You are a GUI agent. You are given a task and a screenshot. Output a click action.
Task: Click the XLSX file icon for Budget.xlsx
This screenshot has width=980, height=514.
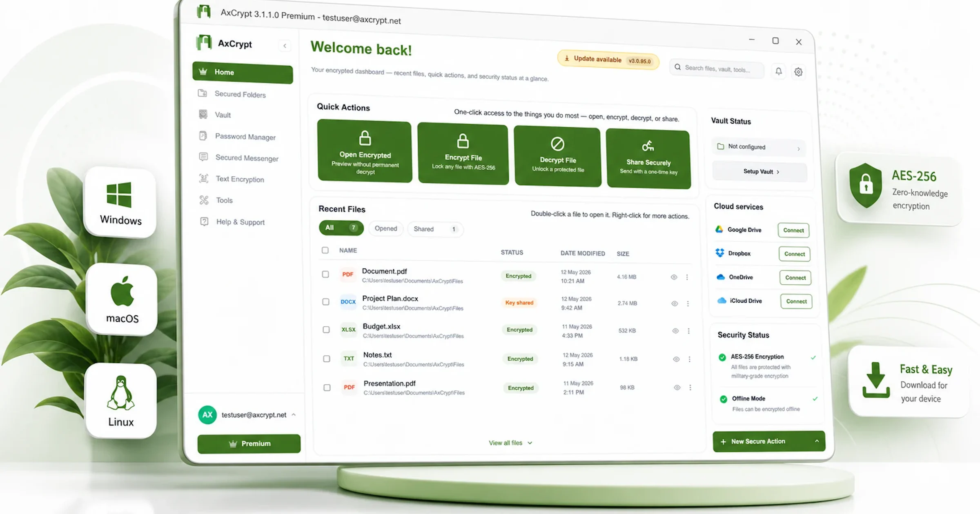[348, 330]
